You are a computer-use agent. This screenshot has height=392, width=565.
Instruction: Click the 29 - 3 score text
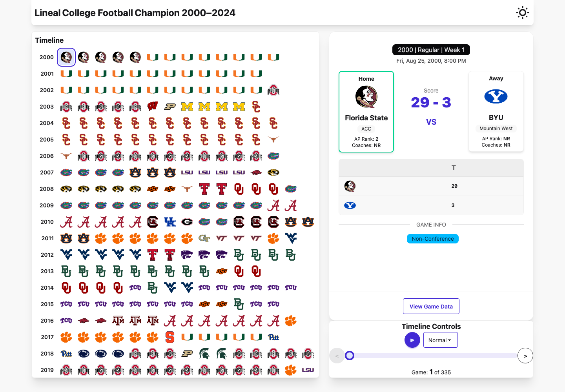(x=431, y=103)
